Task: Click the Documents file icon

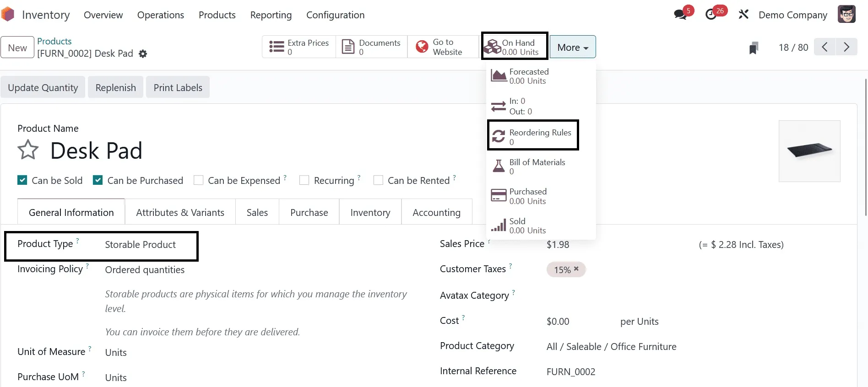Action: point(348,47)
